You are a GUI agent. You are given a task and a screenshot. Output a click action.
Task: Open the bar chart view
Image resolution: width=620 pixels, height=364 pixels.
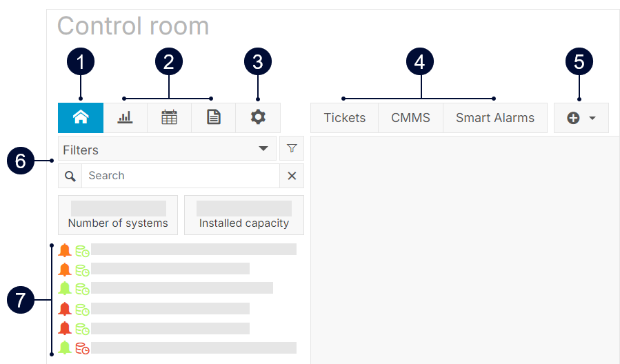[125, 118]
